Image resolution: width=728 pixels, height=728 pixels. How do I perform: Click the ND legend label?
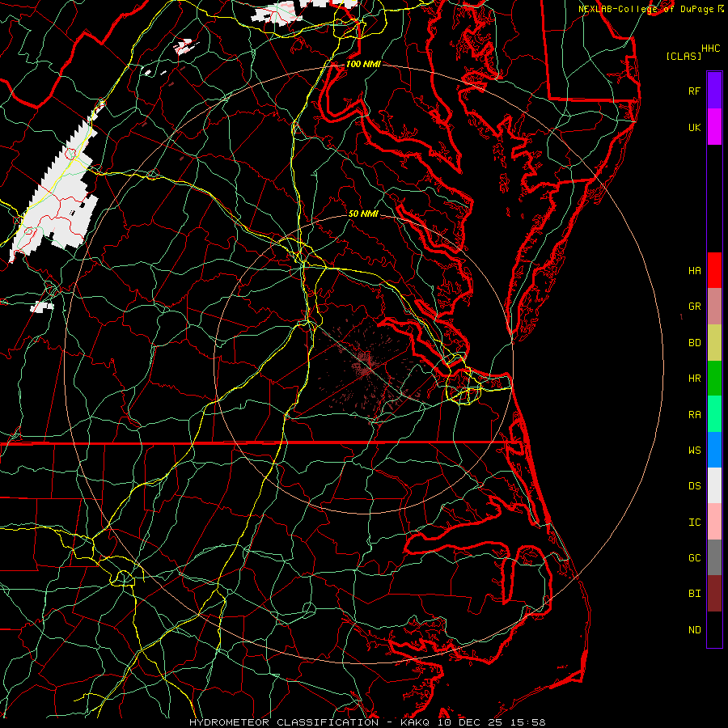click(695, 629)
